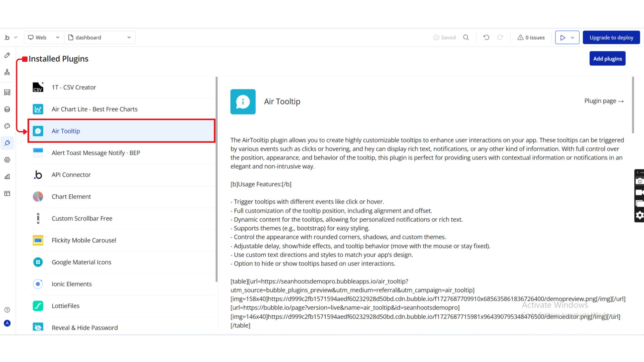
Task: Open the Data tab database icon
Action: [7, 109]
